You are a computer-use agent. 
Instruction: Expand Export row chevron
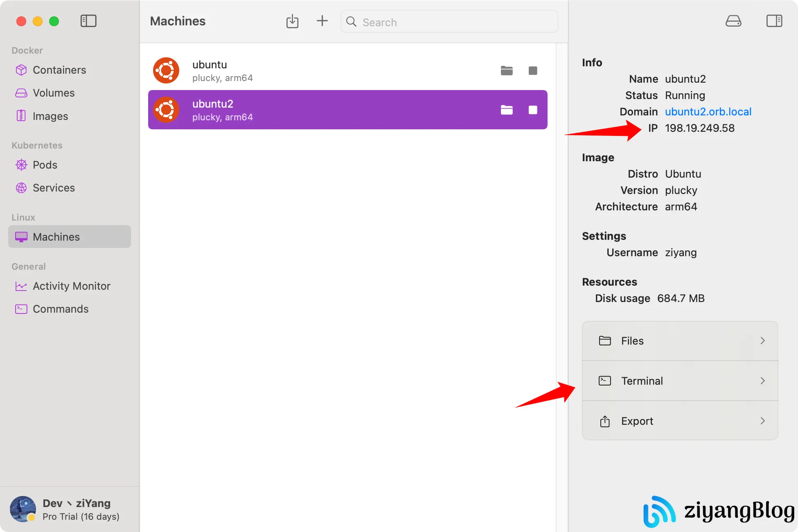762,421
